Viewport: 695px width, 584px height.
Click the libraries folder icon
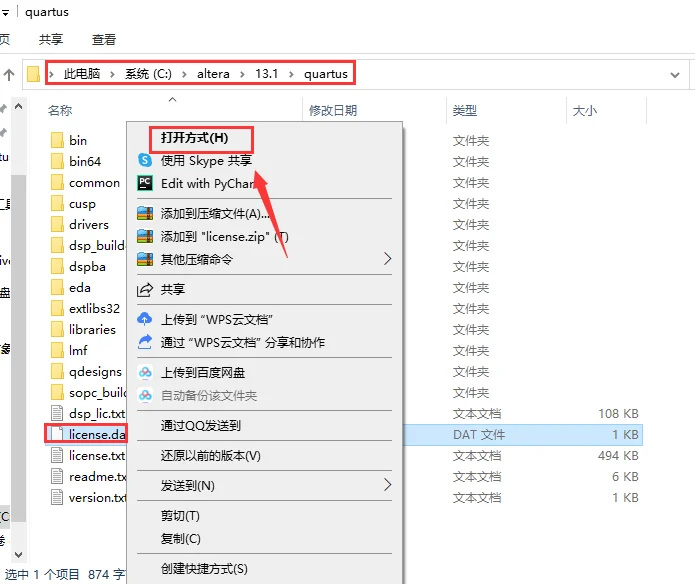pos(57,330)
